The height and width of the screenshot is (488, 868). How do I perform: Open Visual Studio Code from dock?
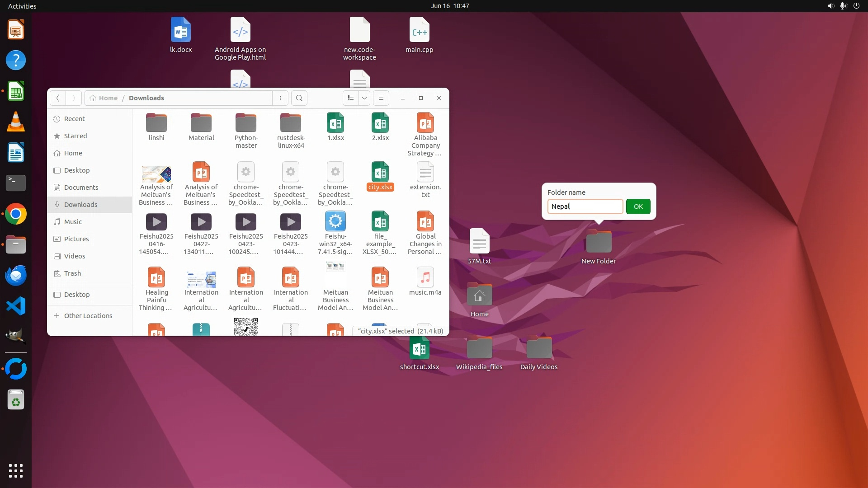(x=16, y=306)
